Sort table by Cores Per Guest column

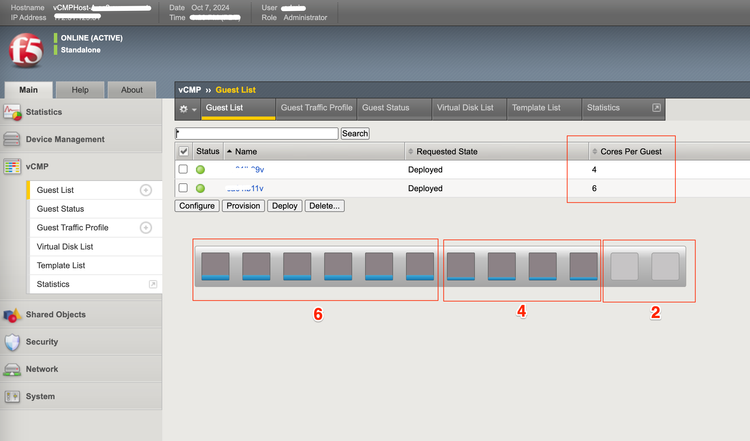pyautogui.click(x=630, y=151)
